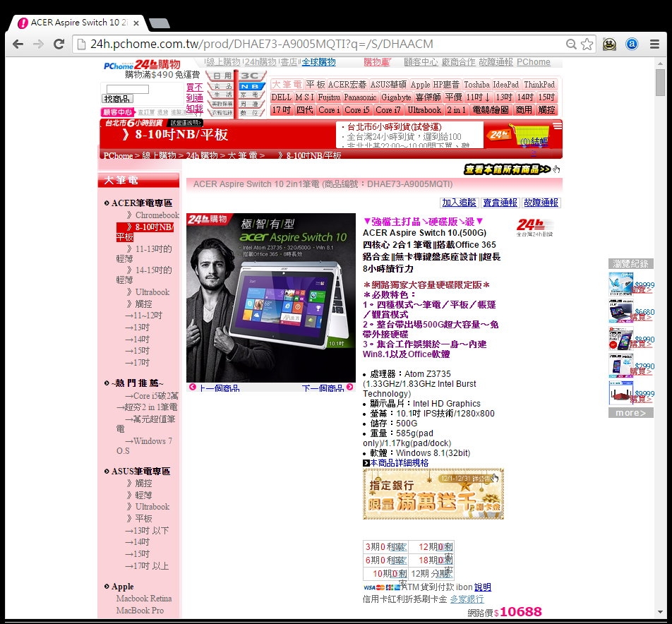Click the 3期0利率 installment link
Viewport: 672px width, 624px height.
385,547
